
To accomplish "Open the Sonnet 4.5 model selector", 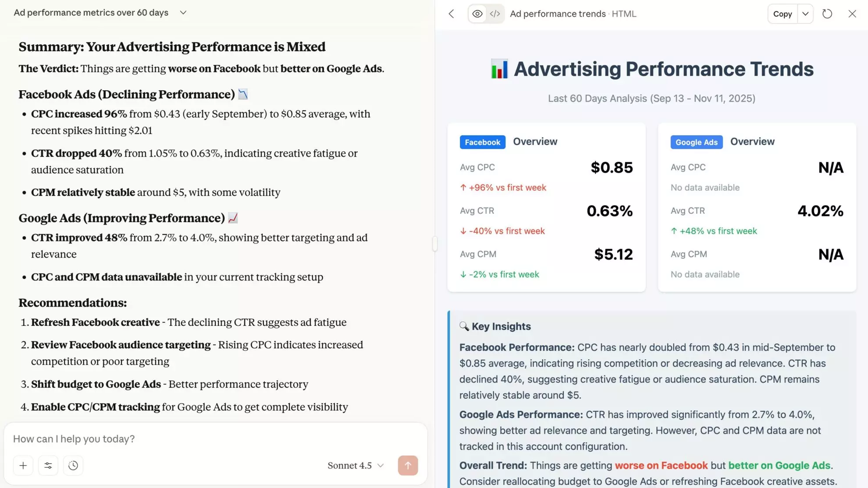I will (x=356, y=465).
